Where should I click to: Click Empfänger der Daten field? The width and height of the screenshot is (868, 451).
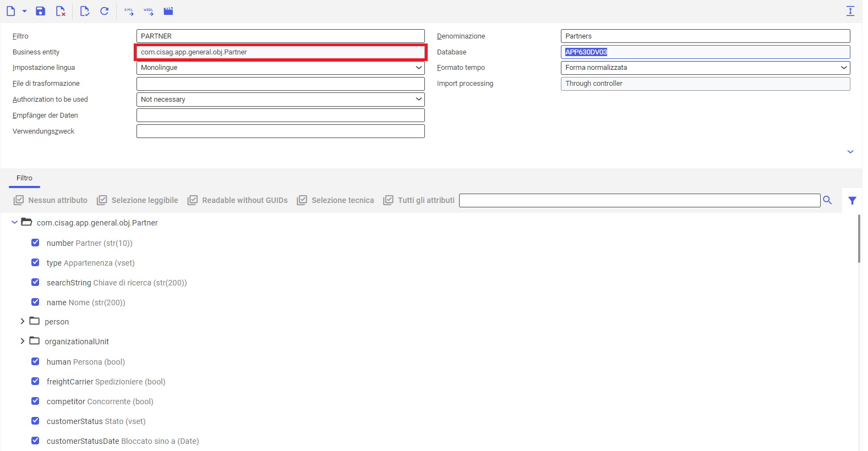click(x=281, y=116)
